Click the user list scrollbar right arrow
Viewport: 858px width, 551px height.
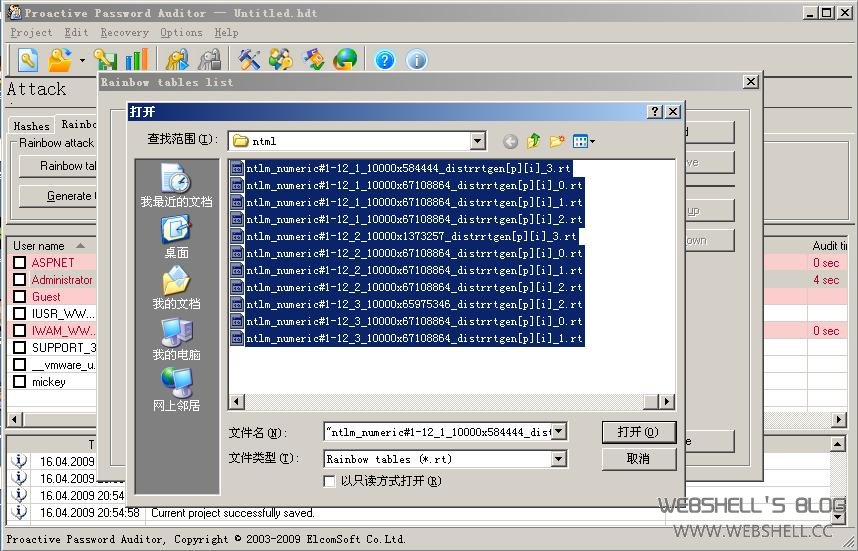coord(838,420)
